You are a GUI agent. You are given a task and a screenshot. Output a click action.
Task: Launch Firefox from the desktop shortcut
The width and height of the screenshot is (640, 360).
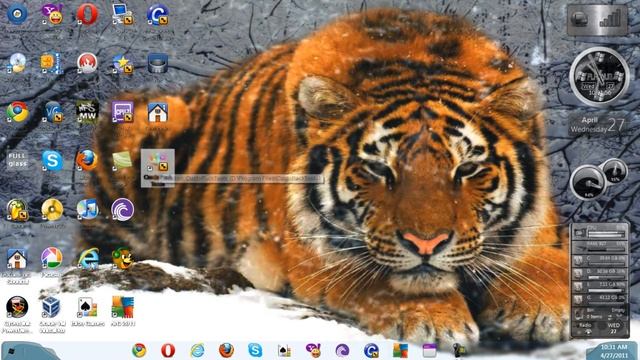tap(87, 160)
